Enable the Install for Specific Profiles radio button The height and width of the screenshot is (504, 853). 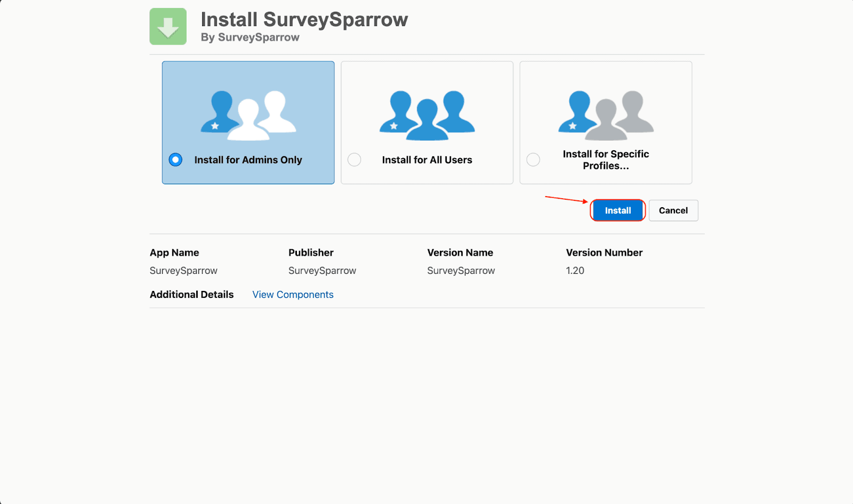pos(533,160)
